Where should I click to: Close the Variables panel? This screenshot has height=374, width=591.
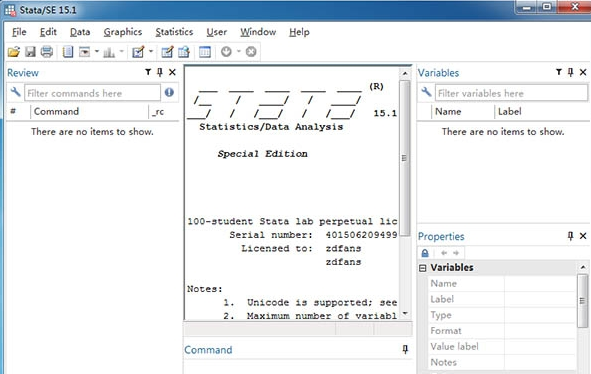click(x=583, y=72)
